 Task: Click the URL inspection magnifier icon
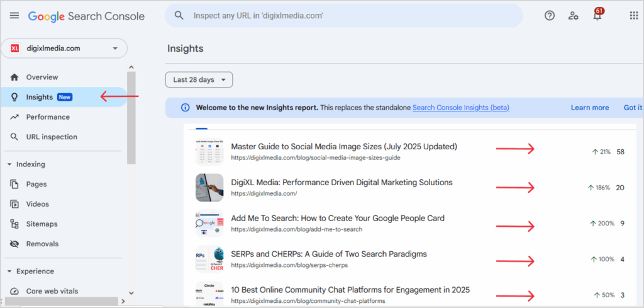(14, 137)
